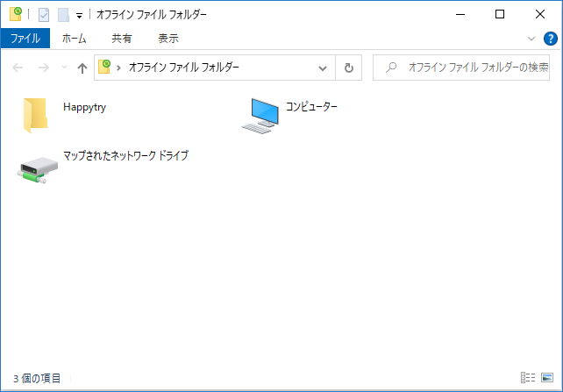Go up one level with the up arrow
This screenshot has width=563, height=392.
pyautogui.click(x=82, y=68)
